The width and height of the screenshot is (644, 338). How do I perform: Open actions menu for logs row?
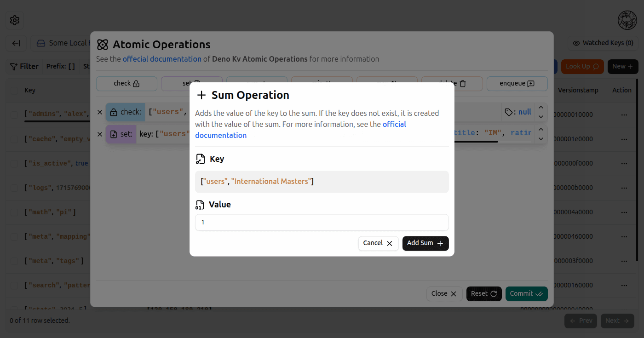pos(624,188)
